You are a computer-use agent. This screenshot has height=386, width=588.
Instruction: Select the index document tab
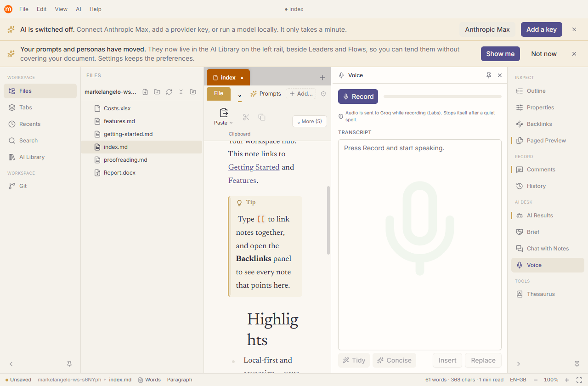[x=228, y=78]
